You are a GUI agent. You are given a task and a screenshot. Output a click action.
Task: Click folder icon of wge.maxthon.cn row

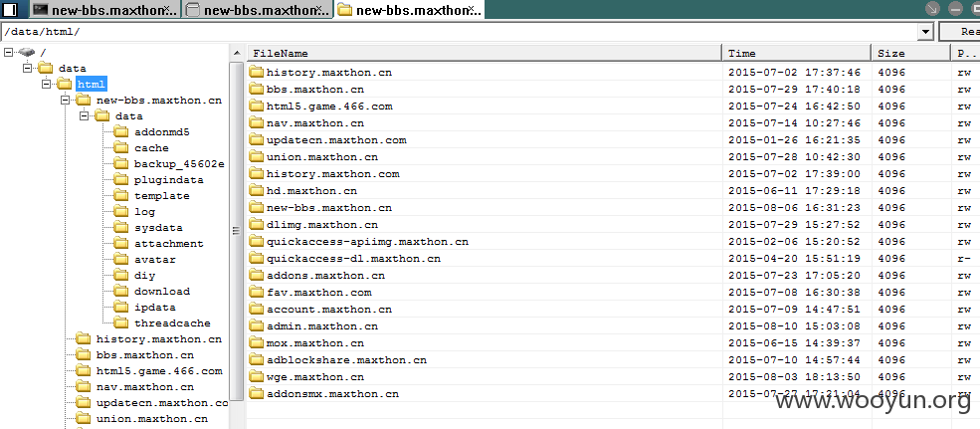click(x=257, y=376)
